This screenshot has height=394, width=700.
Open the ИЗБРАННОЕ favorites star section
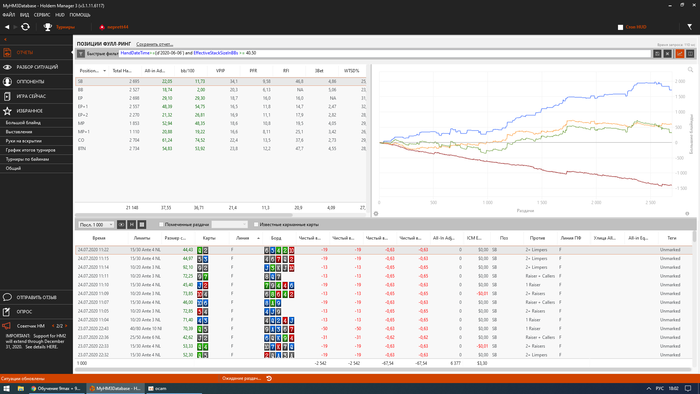coord(36,111)
